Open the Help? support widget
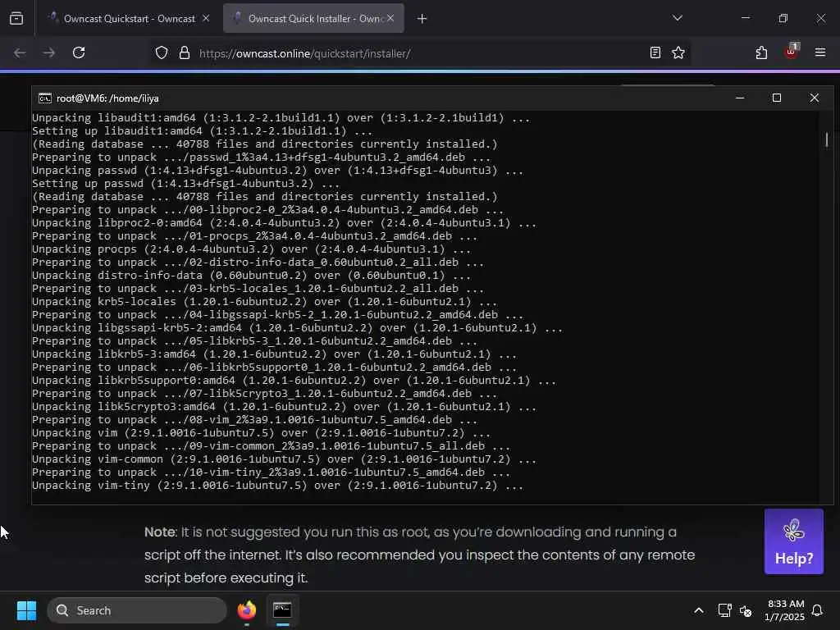840x630 pixels. click(x=794, y=541)
